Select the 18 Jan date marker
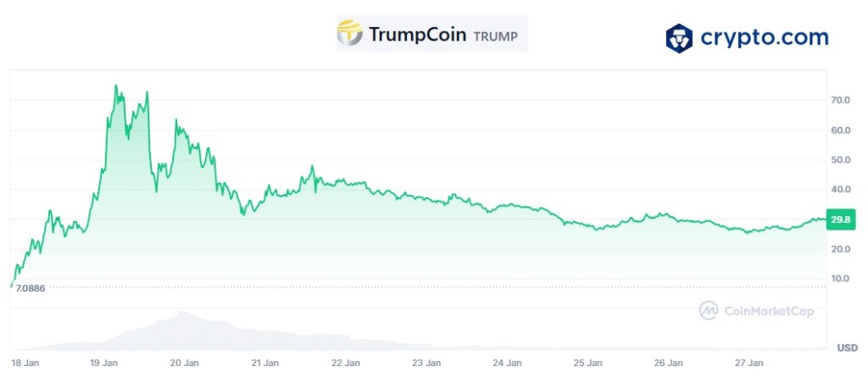This screenshot has height=389, width=868. point(25,364)
